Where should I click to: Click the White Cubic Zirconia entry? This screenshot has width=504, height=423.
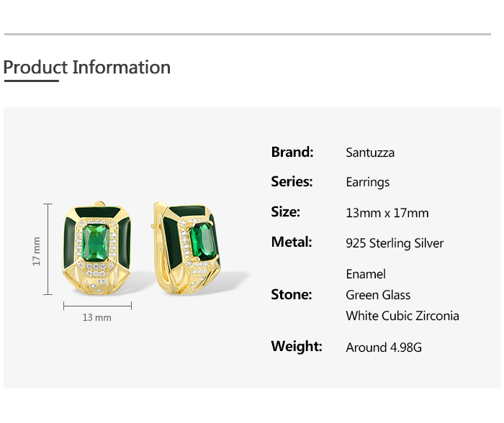pyautogui.click(x=402, y=316)
